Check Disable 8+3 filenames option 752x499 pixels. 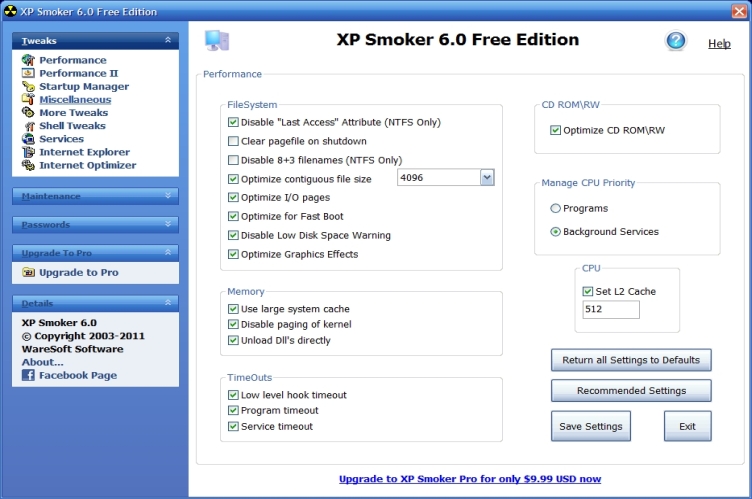click(x=233, y=160)
